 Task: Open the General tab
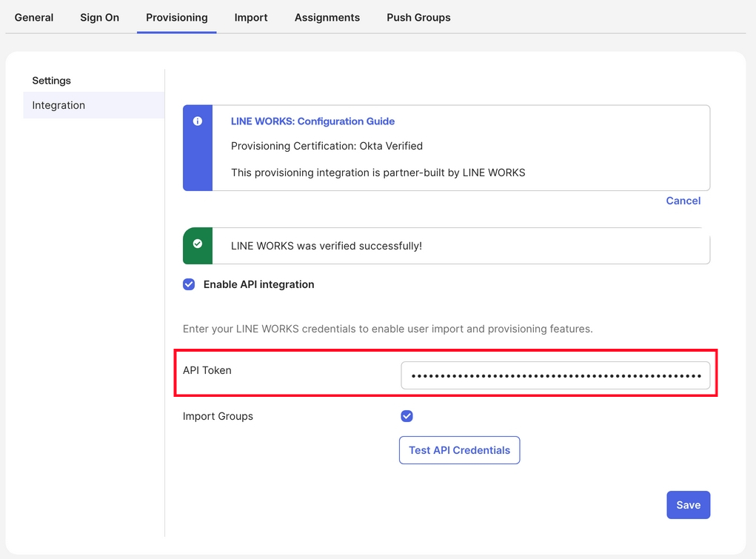click(34, 17)
